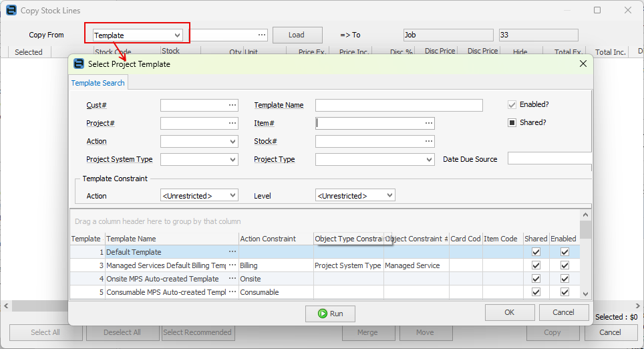Click ellipsis on Consumable MPS Auto-created row
This screenshot has height=349, width=644.
click(x=232, y=292)
